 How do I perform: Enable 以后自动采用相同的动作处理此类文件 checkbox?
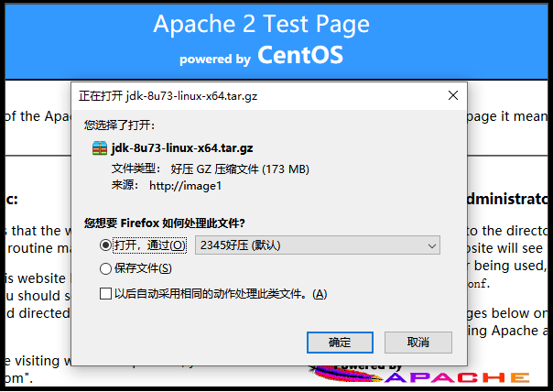coord(105,294)
